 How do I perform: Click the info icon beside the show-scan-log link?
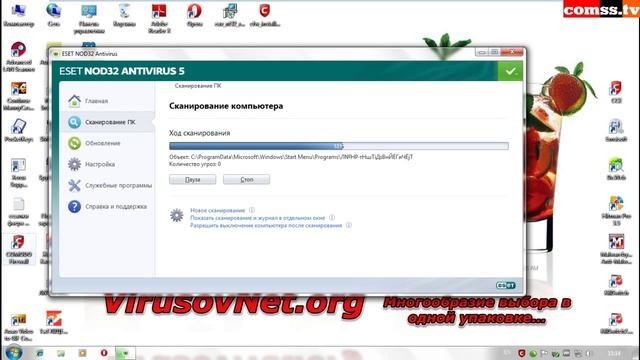(x=332, y=218)
